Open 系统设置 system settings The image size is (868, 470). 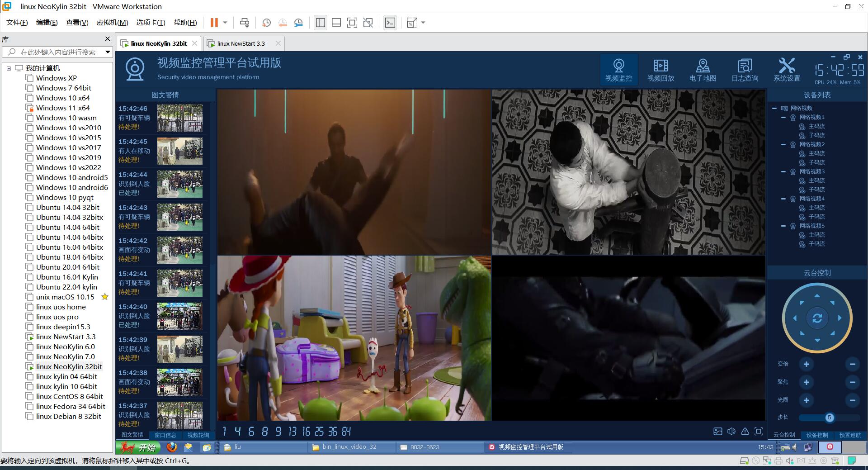(x=787, y=70)
